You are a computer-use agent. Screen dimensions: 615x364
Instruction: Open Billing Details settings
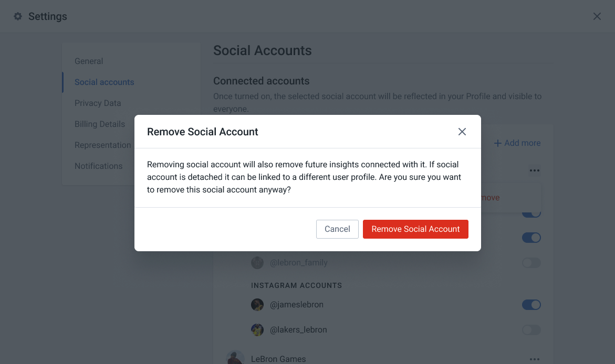point(100,124)
